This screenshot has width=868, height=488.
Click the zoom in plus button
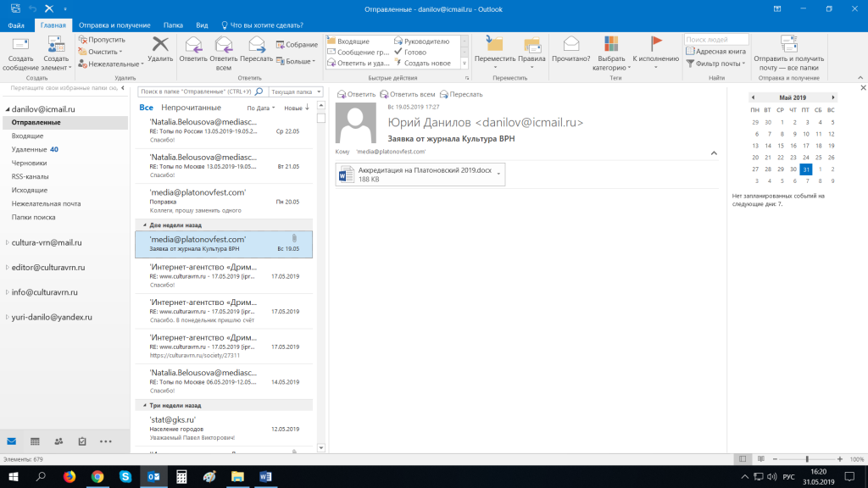(840, 459)
